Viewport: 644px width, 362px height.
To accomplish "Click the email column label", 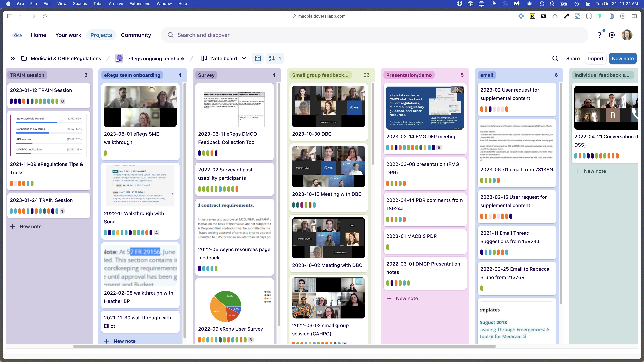I will (x=486, y=75).
